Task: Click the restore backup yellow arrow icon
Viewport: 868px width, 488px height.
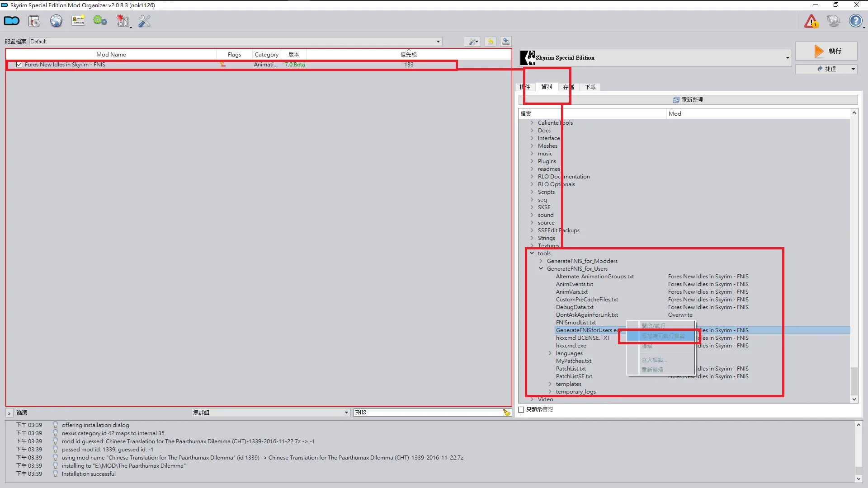Action: click(x=490, y=42)
